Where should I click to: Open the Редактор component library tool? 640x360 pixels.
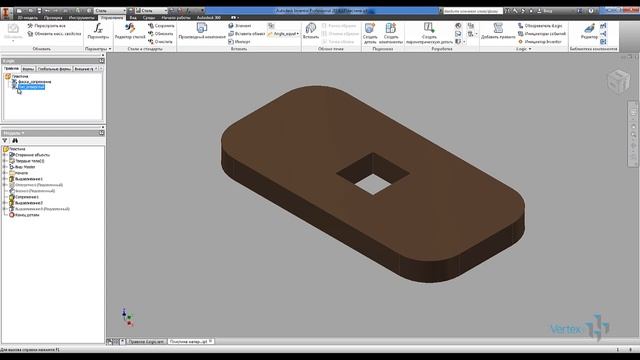[589, 31]
